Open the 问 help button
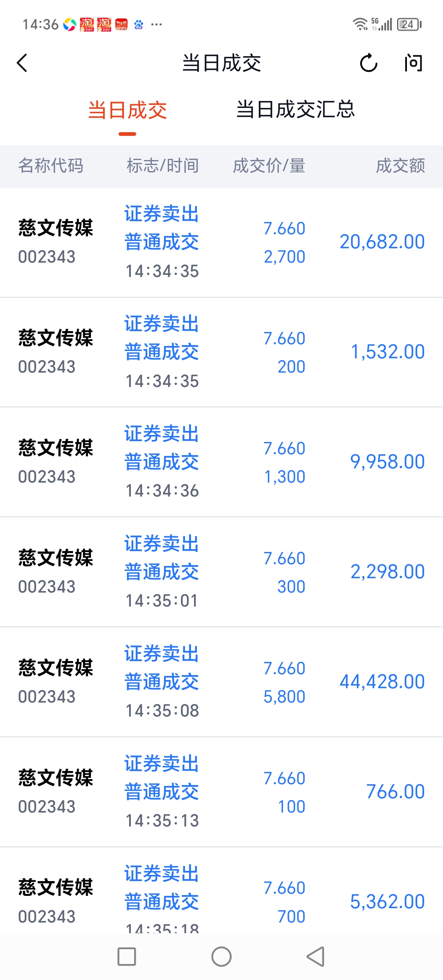The image size is (443, 980). coord(413,63)
